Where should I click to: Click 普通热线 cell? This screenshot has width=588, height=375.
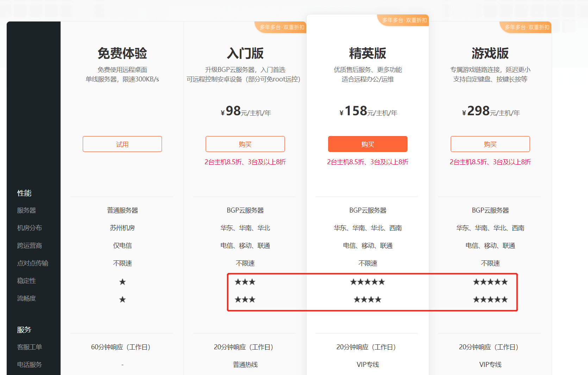click(245, 365)
